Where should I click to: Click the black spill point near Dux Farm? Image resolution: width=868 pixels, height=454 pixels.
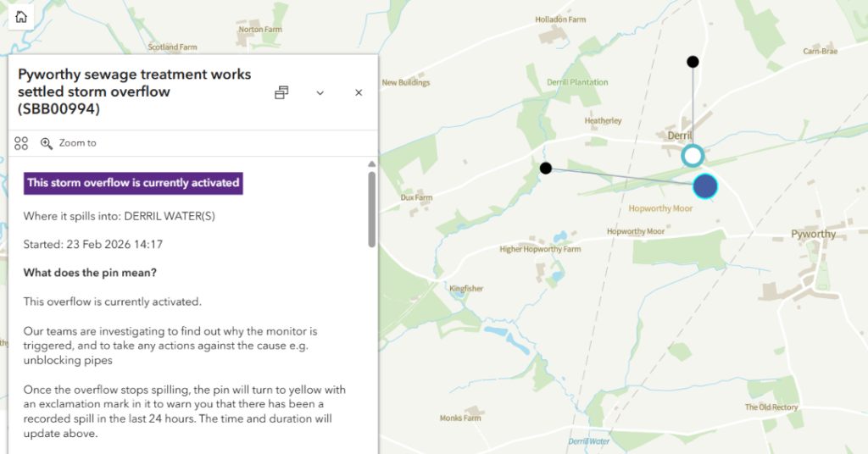coord(546,169)
